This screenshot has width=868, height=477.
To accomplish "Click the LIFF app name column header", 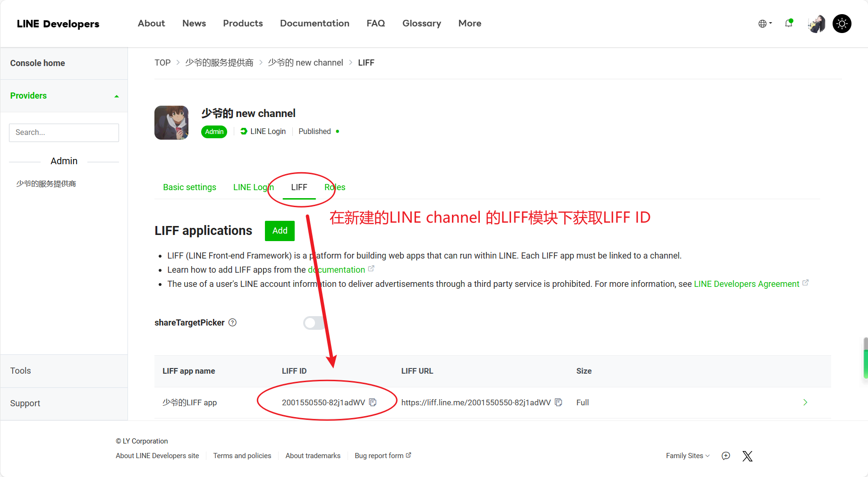I will click(x=189, y=371).
